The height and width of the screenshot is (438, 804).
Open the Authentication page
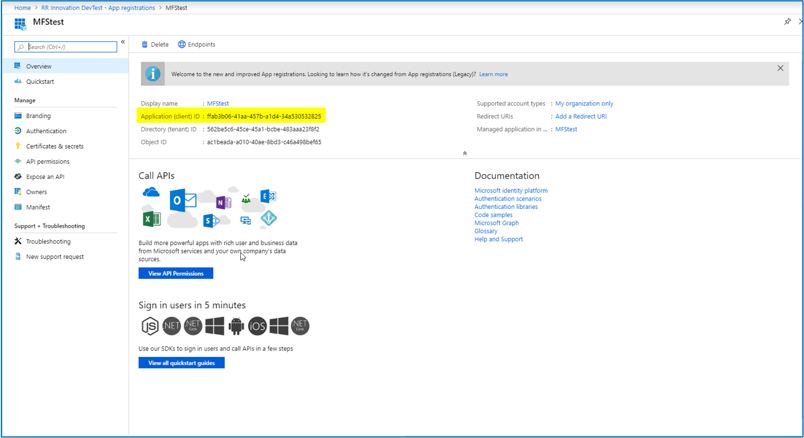[46, 131]
